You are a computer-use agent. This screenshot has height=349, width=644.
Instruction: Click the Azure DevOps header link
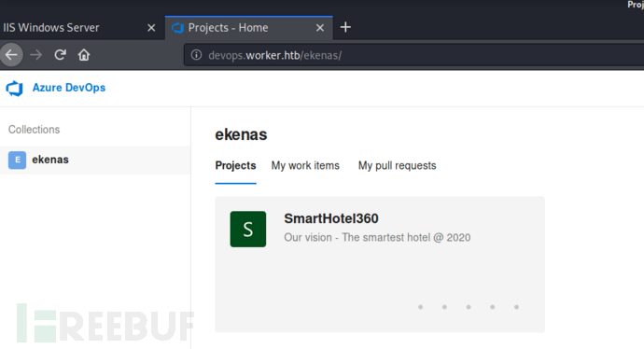[69, 88]
